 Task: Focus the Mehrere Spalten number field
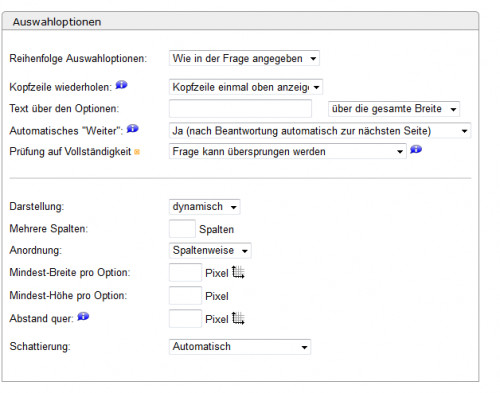click(x=182, y=229)
